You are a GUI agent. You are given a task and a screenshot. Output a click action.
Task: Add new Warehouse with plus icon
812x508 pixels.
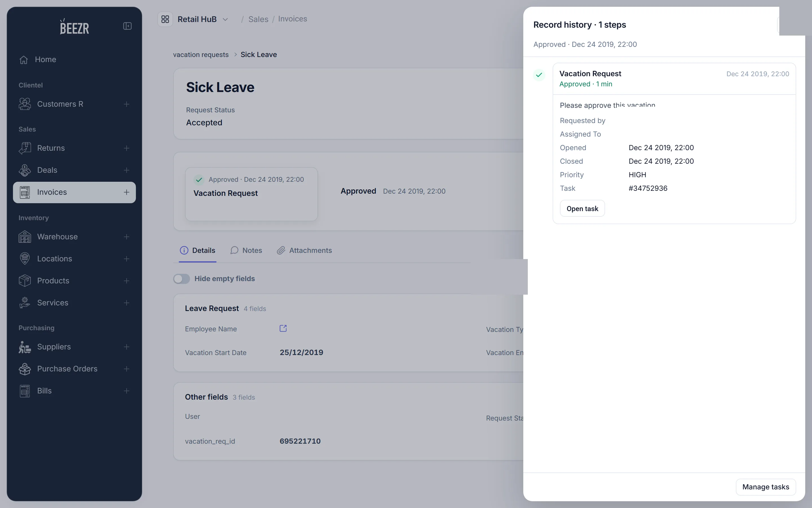click(127, 237)
